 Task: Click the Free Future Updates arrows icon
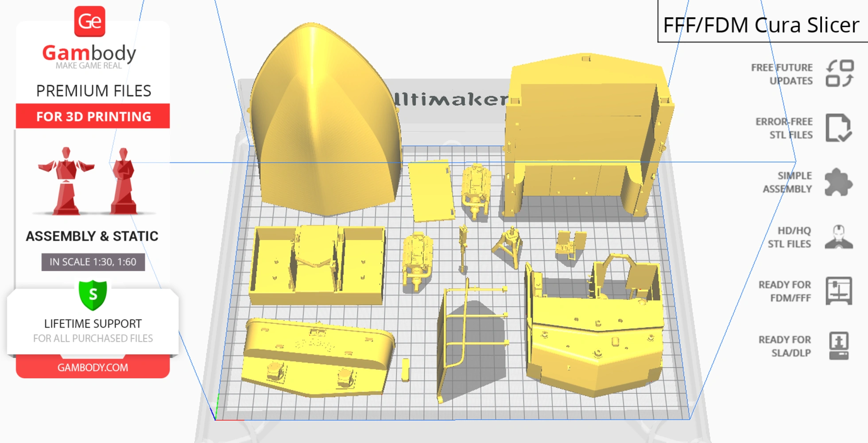coord(840,74)
